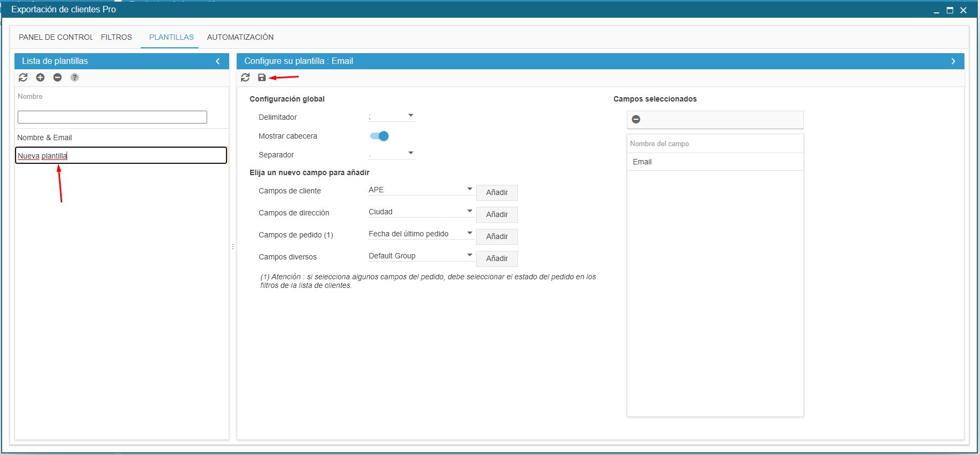Click Añadir next to Campos diversos
The width and height of the screenshot is (980, 455).
(496, 258)
